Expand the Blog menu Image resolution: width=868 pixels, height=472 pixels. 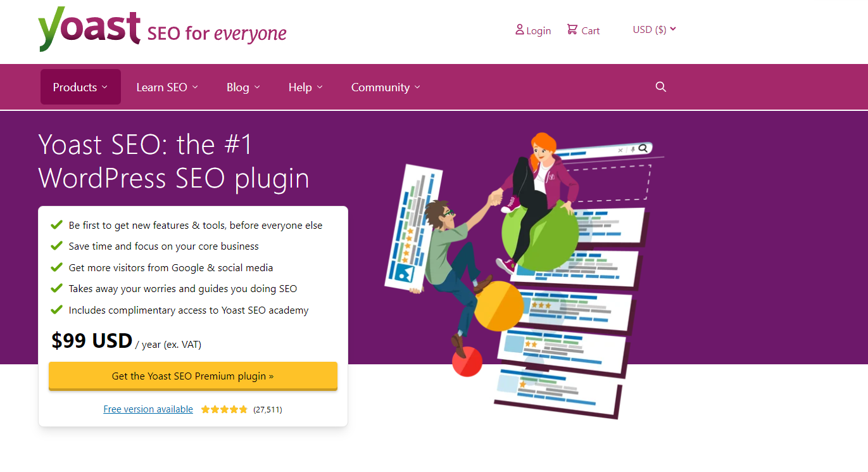[243, 87]
